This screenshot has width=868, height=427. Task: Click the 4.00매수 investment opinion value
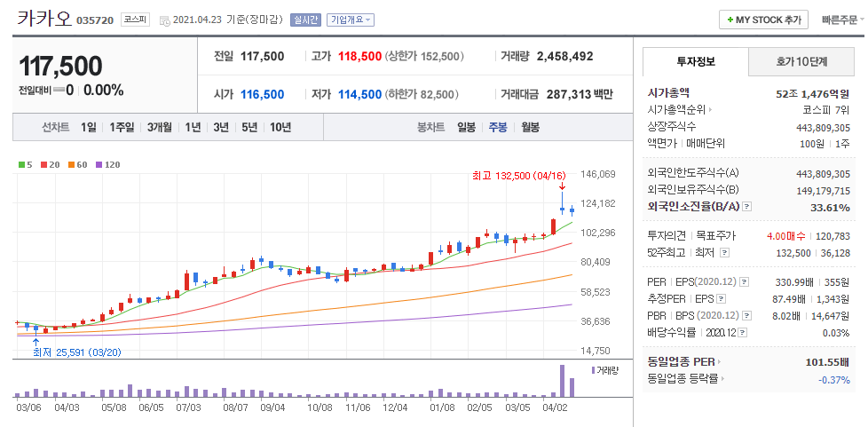786,236
